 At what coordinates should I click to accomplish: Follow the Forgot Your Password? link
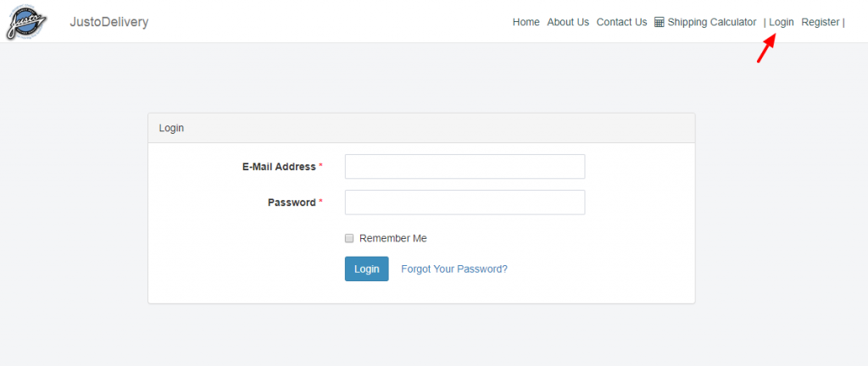[x=454, y=269]
